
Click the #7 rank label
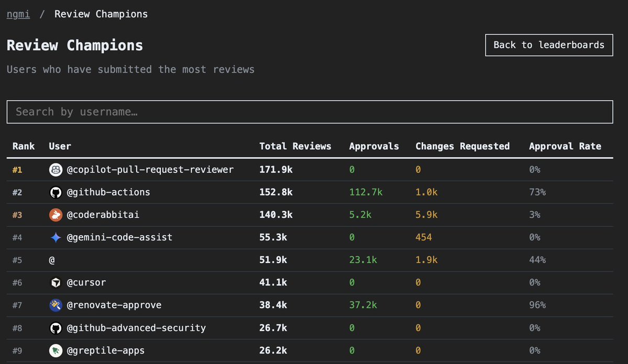click(x=17, y=305)
